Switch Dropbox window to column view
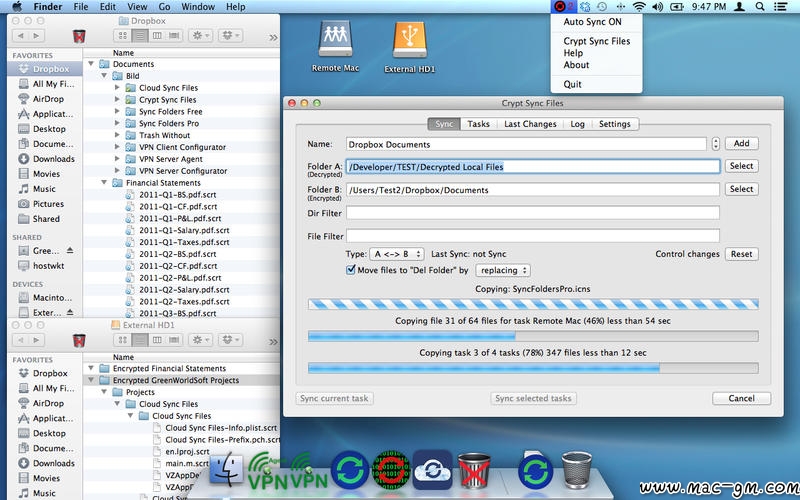The image size is (800, 500). [157, 36]
